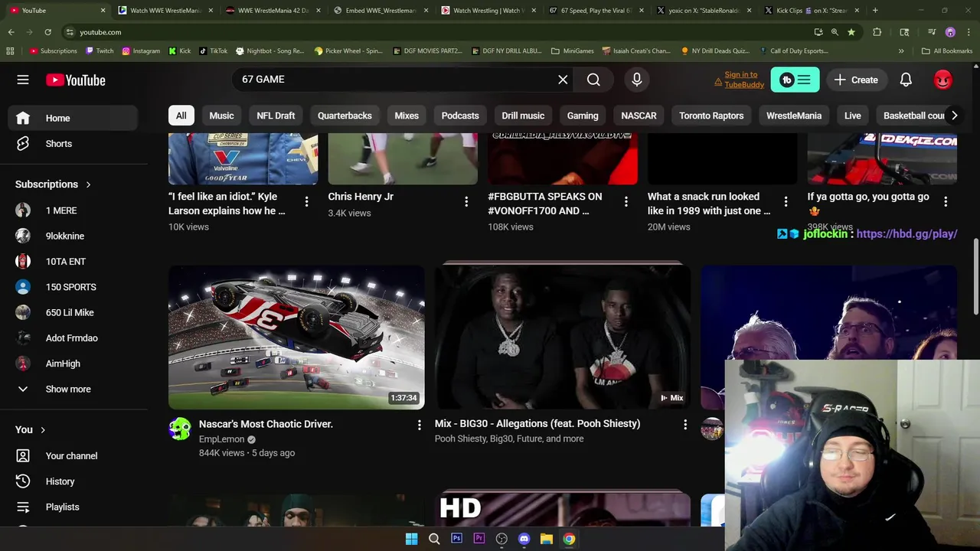Expand Subscriptions section chevron
980x551 pixels.
point(88,184)
